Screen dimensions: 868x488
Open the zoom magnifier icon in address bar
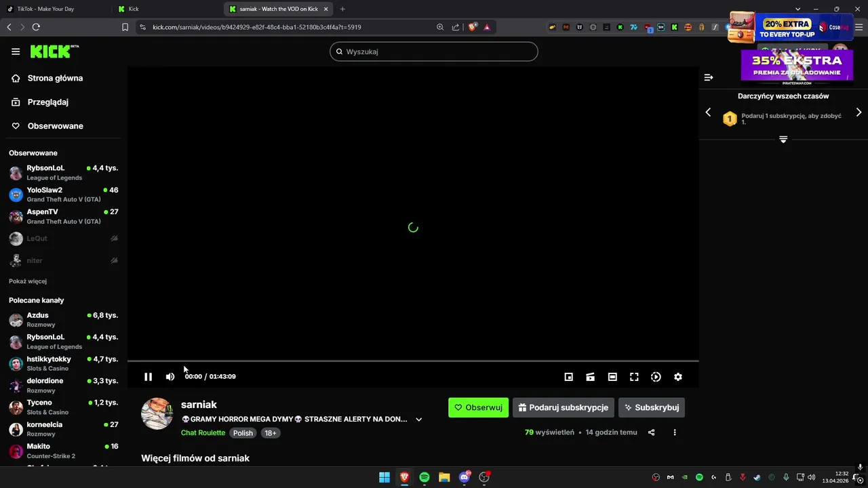pos(440,27)
